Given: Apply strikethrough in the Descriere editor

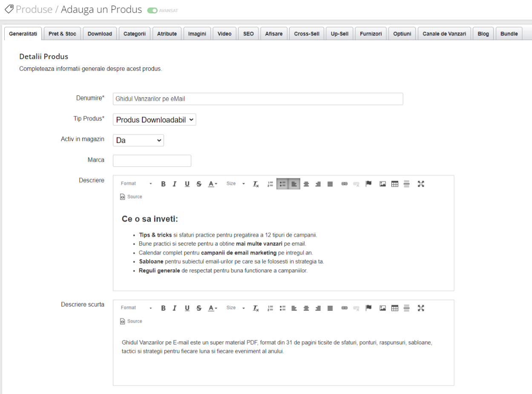Looking at the screenshot, I should click(199, 184).
